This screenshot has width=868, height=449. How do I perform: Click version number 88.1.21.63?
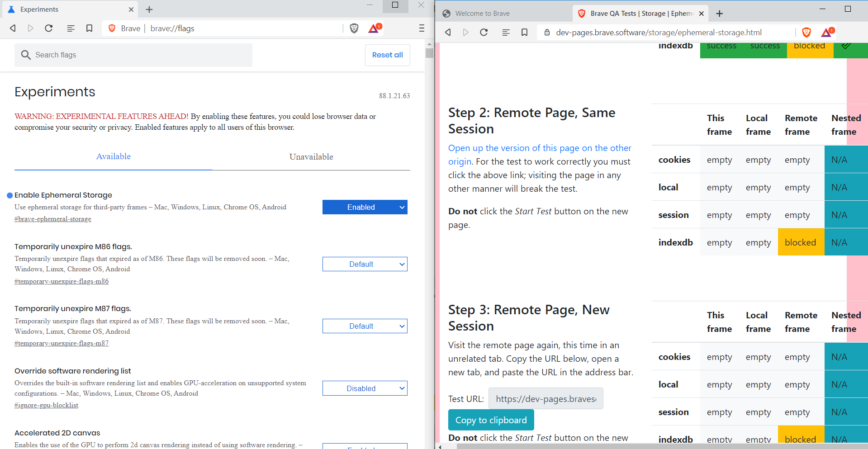point(394,96)
